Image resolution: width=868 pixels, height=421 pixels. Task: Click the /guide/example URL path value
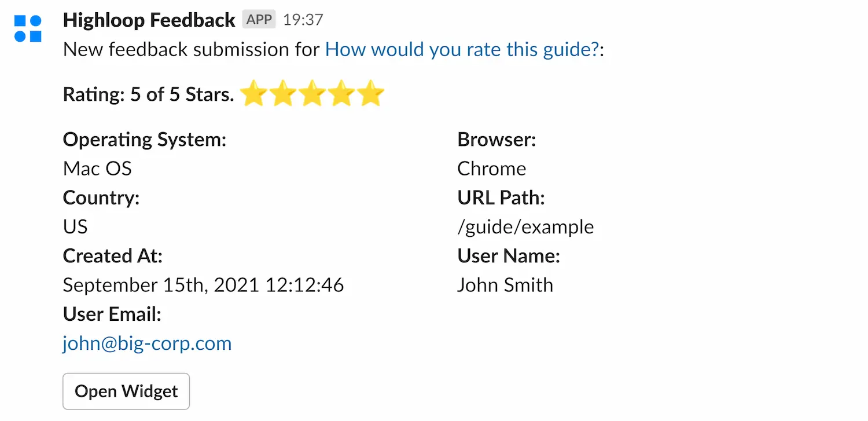coord(525,226)
